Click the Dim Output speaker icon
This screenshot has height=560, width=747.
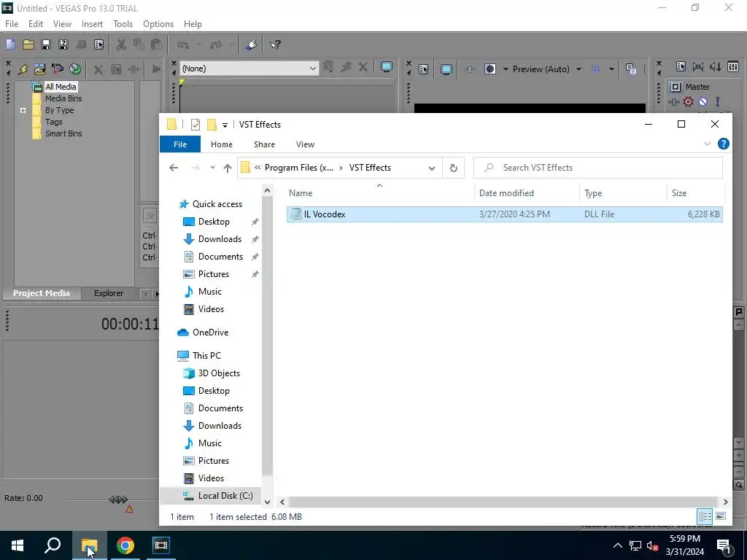point(715,66)
